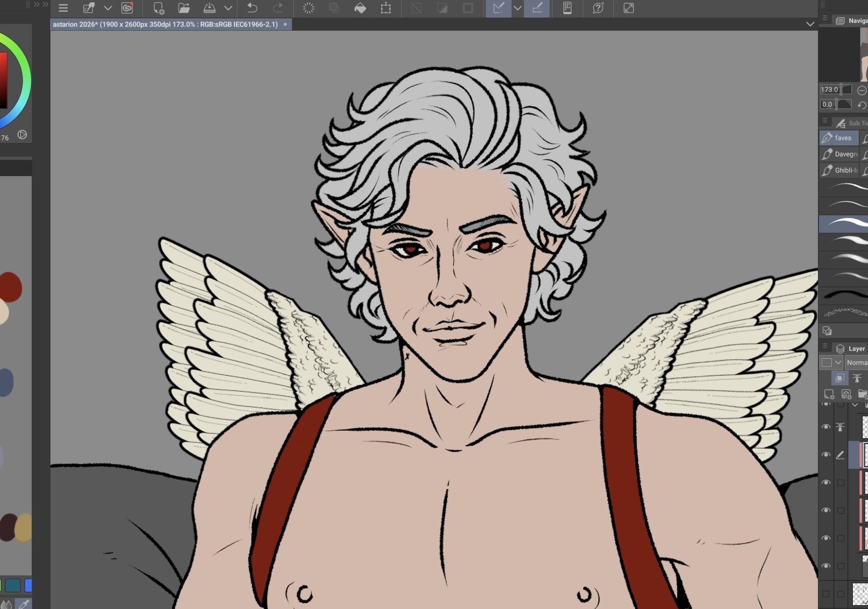
Task: Pick the dark red color swatch
Action: click(x=10, y=287)
